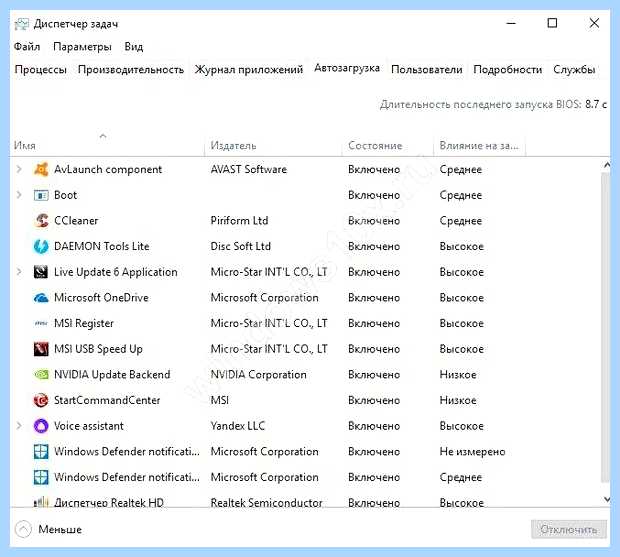
Task: Sort by the Издатель column header
Action: pos(273,145)
